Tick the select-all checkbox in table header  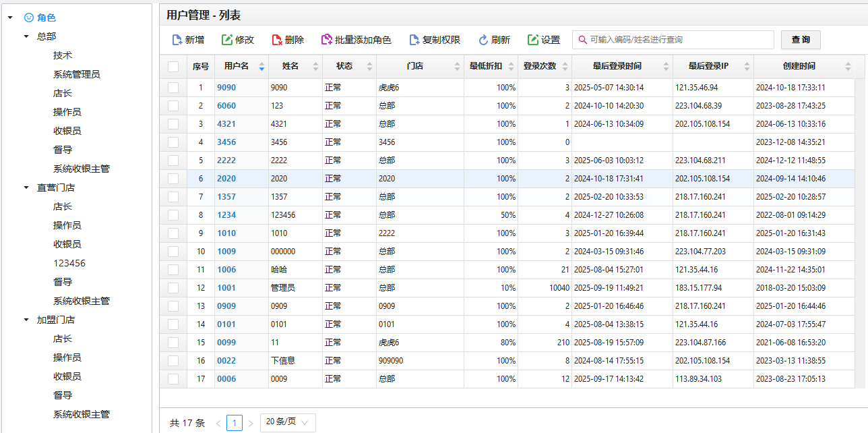(x=173, y=66)
